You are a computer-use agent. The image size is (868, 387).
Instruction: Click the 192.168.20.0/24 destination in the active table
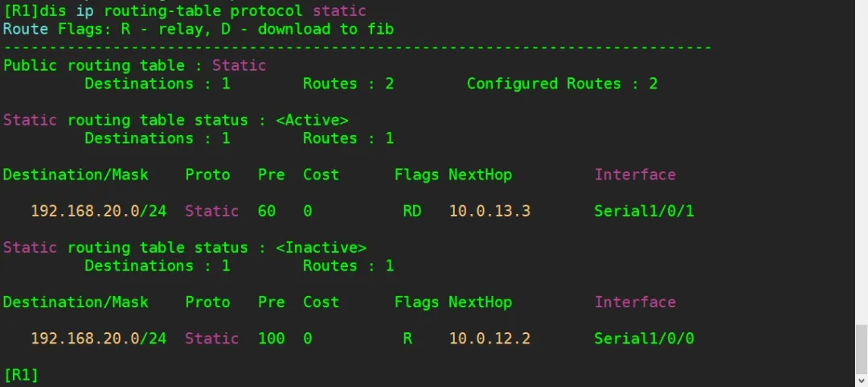coord(98,211)
